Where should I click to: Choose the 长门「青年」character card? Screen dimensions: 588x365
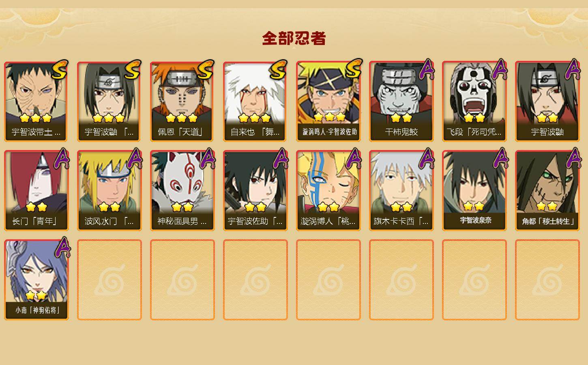click(36, 191)
